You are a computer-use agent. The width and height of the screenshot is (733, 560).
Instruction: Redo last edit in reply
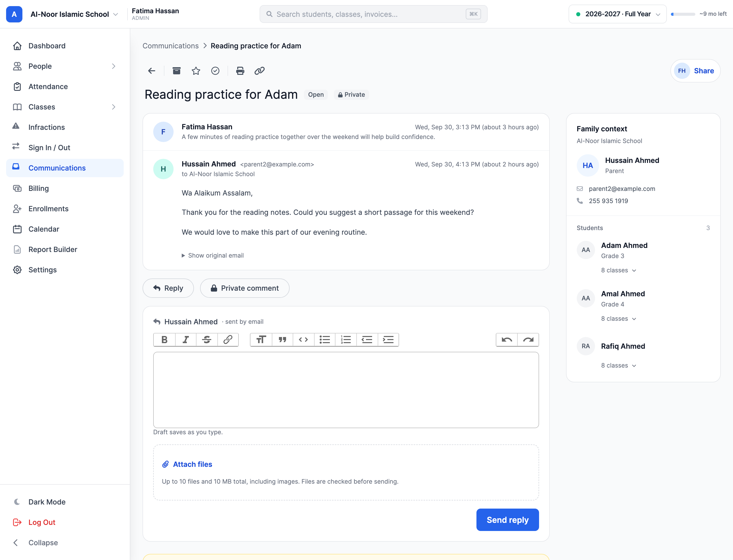(528, 340)
